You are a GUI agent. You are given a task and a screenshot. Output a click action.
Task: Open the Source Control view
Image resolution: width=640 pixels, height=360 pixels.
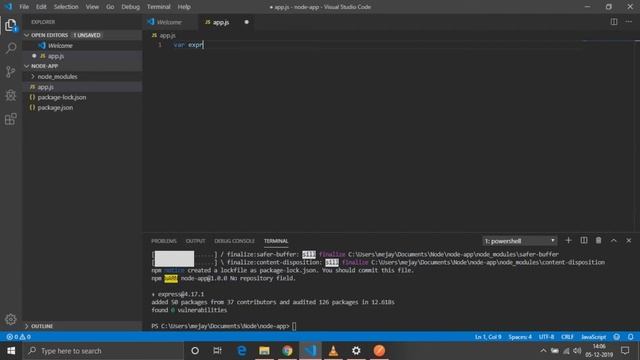pos(11,72)
